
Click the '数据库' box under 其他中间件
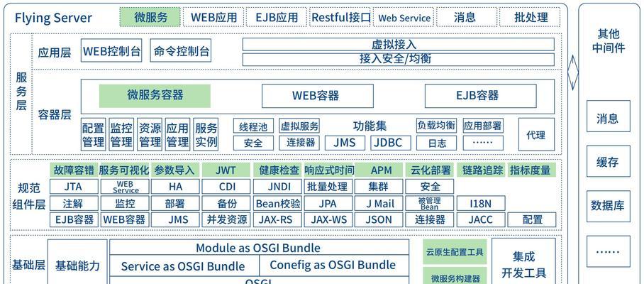click(608, 206)
